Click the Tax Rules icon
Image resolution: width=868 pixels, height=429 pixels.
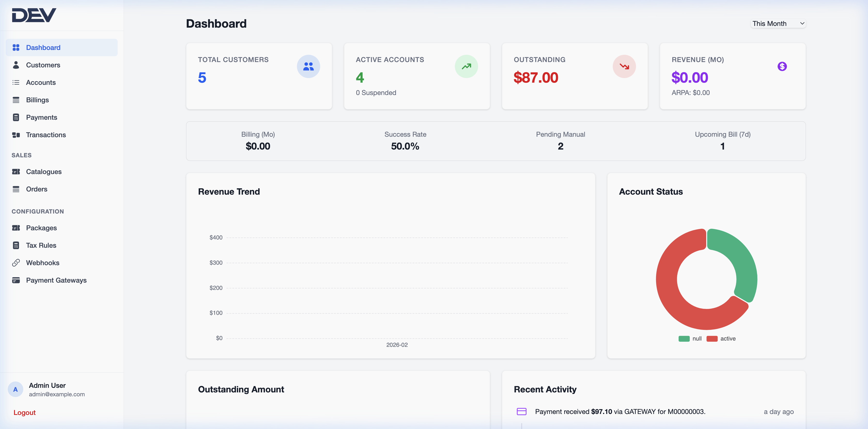(16, 245)
